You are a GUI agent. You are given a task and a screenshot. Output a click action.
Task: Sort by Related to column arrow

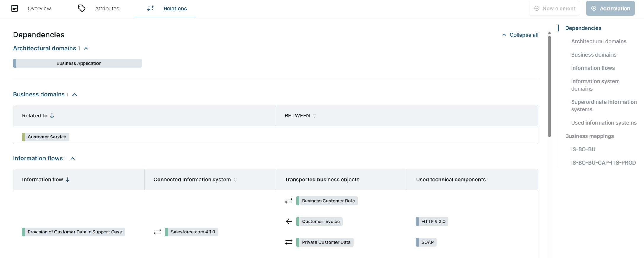(x=52, y=116)
